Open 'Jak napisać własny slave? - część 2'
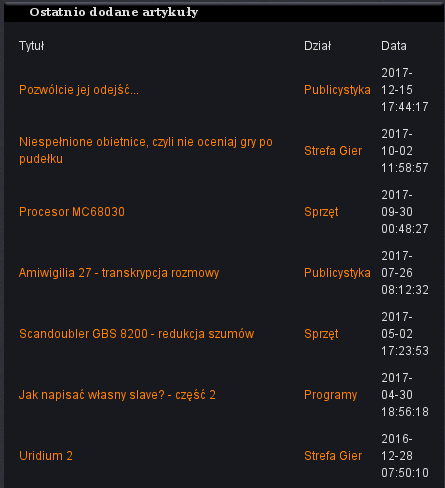This screenshot has width=445, height=488. (117, 395)
